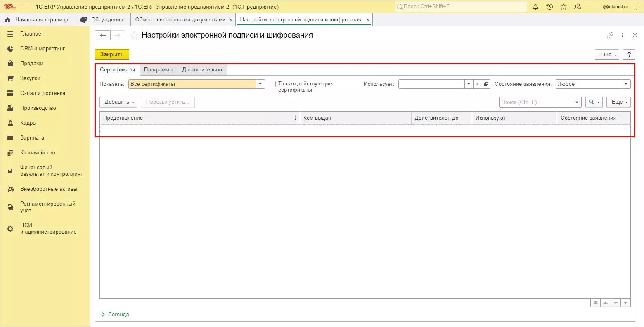644x327 pixels.
Task: Open favorites star in title bar
Action: tap(563, 7)
